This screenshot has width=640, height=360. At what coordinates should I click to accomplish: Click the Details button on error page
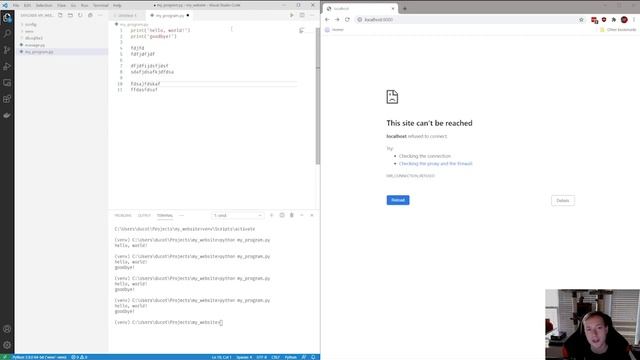click(x=562, y=200)
